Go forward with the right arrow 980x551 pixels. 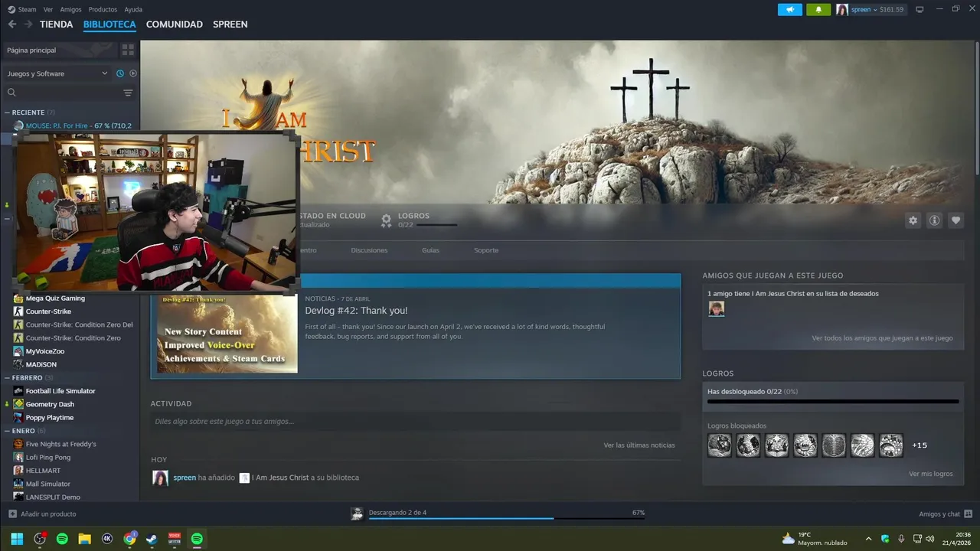(28, 24)
